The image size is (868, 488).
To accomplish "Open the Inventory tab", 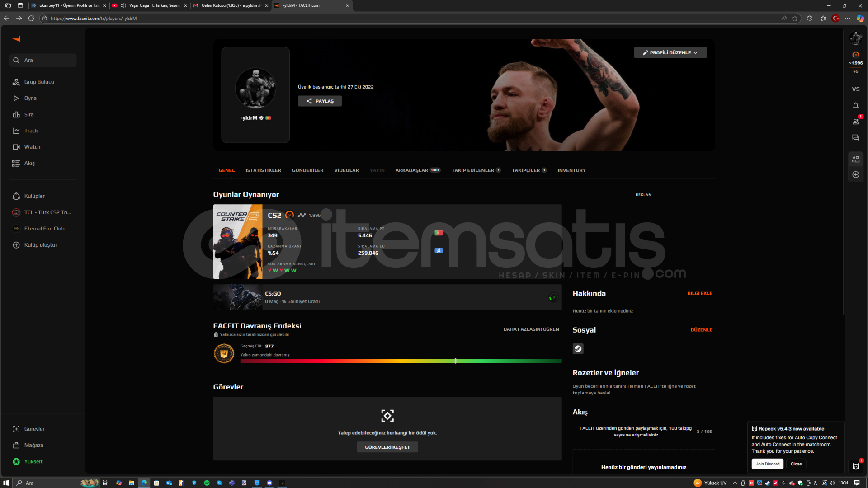I will coord(571,170).
